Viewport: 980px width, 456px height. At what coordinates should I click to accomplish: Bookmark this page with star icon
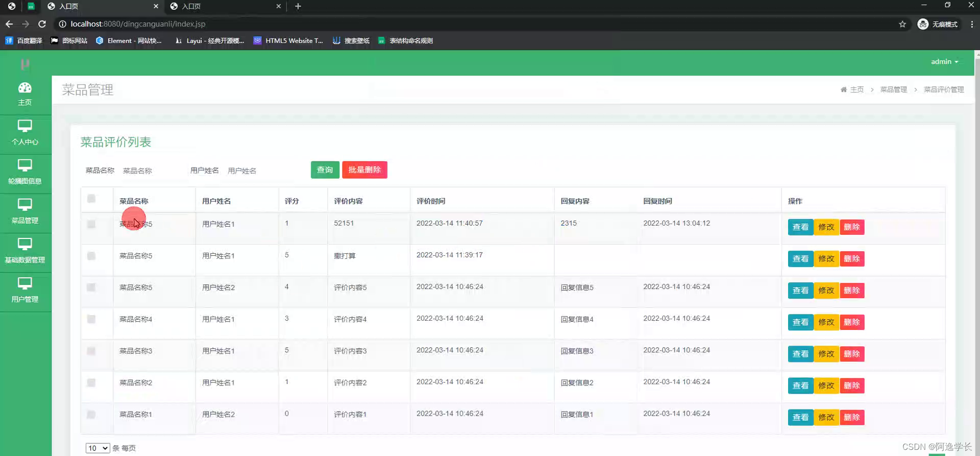tap(902, 24)
